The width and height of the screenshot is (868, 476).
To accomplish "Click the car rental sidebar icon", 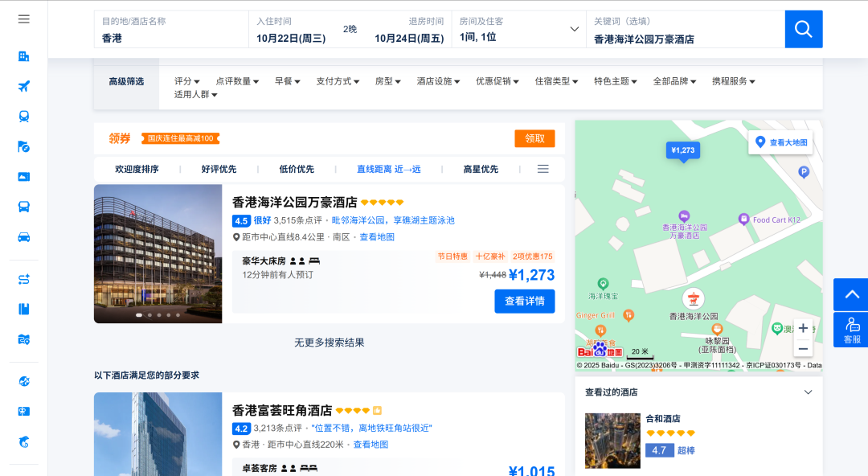I will 23,237.
